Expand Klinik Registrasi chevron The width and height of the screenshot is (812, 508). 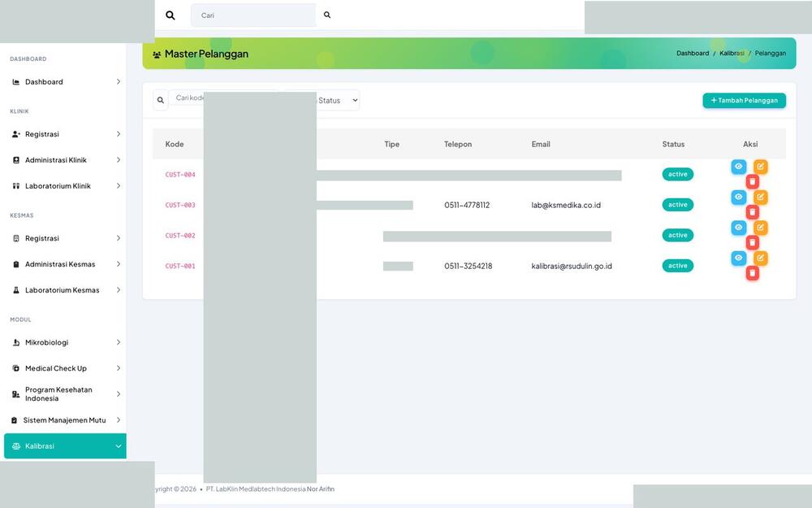(x=119, y=134)
